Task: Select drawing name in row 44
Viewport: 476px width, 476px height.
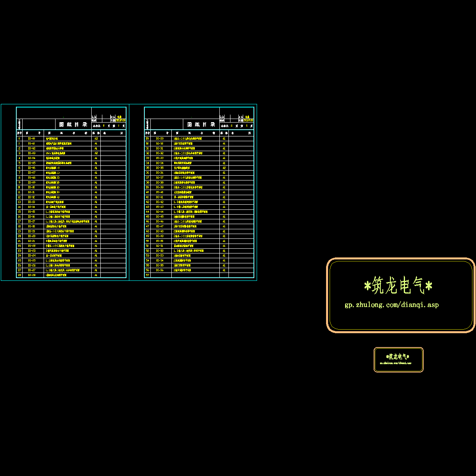Action: click(x=190, y=212)
